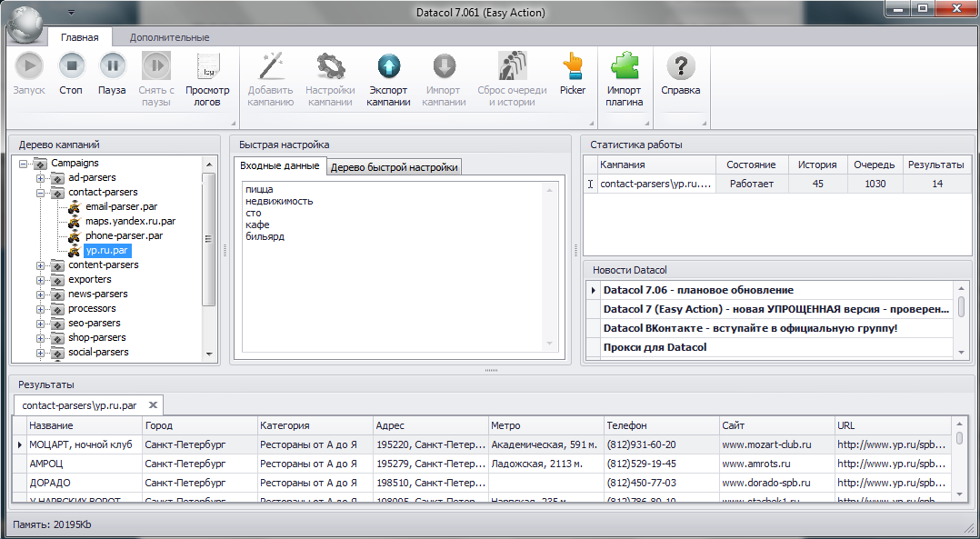Click Импорт кампании download arrow icon

tap(445, 65)
